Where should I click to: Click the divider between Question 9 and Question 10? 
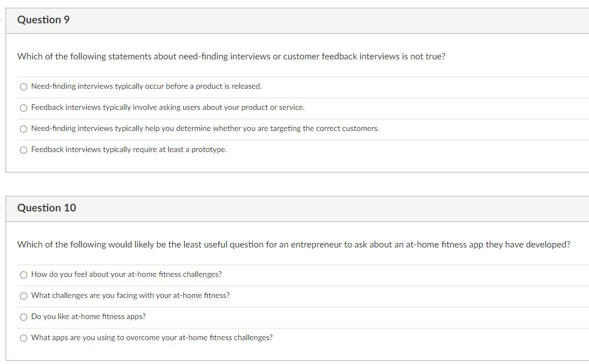tap(294, 183)
